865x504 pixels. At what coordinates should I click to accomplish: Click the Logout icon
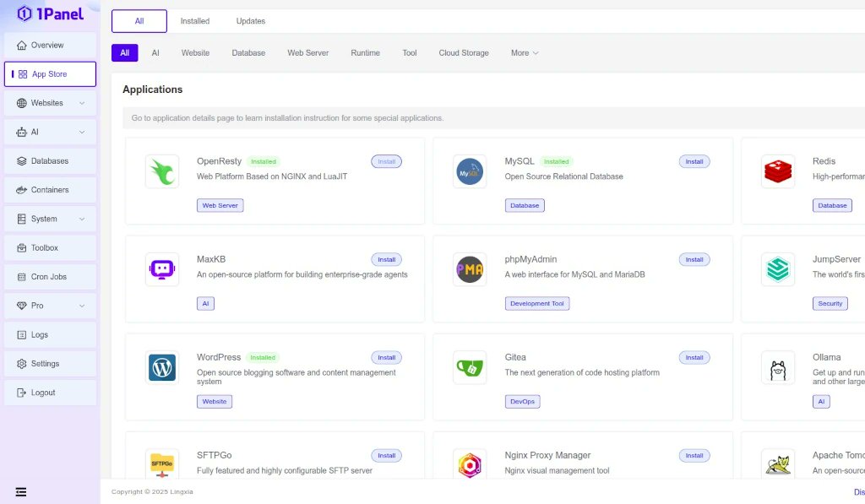(21, 393)
